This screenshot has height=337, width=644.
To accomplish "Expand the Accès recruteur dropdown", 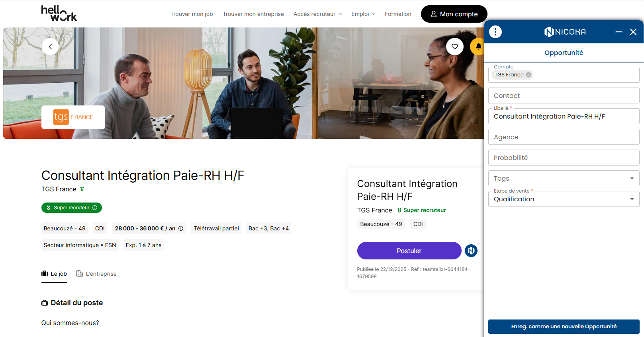I will (x=318, y=14).
